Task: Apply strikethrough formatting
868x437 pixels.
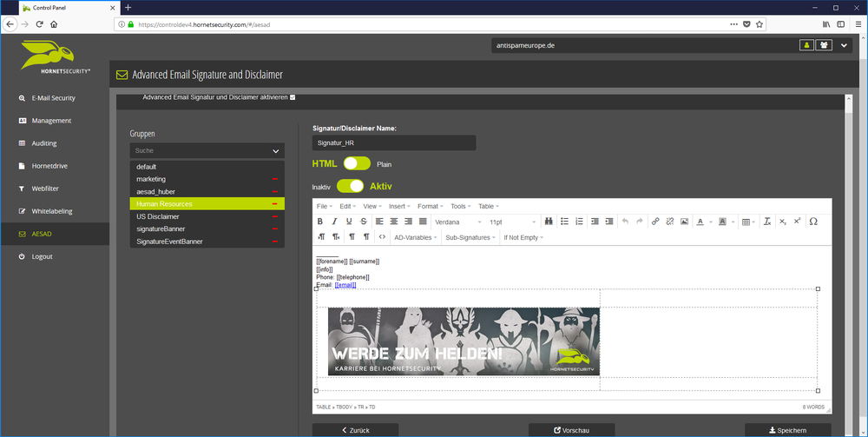Action: [363, 222]
